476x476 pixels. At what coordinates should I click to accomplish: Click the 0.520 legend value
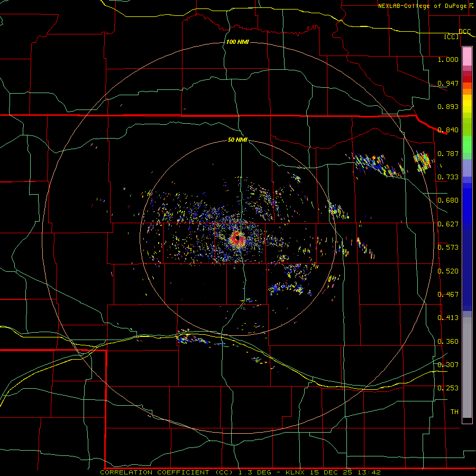coord(448,271)
